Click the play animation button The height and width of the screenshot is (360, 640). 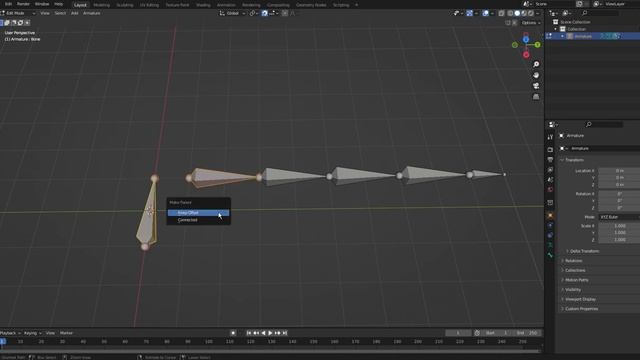click(270, 333)
